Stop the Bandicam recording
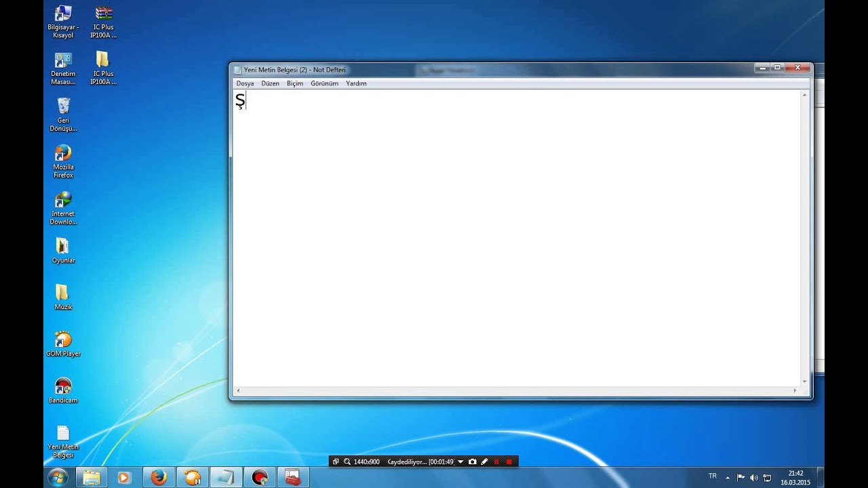868x488 pixels. tap(509, 462)
